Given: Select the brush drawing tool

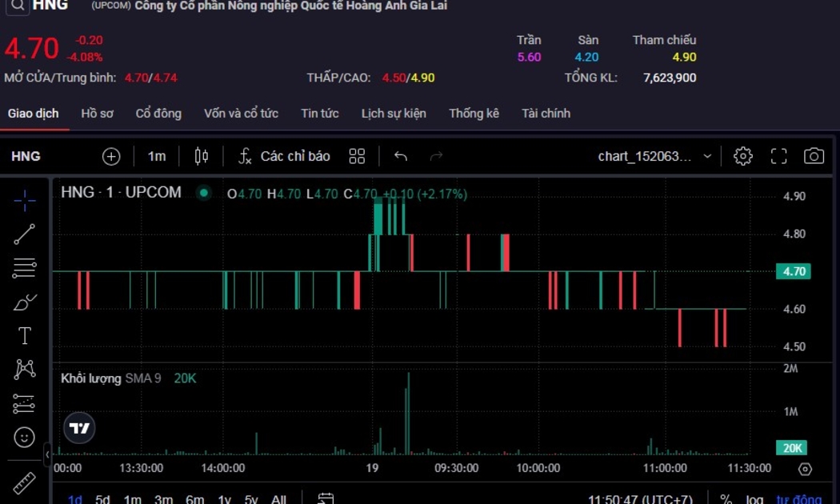Looking at the screenshot, I should click(24, 302).
